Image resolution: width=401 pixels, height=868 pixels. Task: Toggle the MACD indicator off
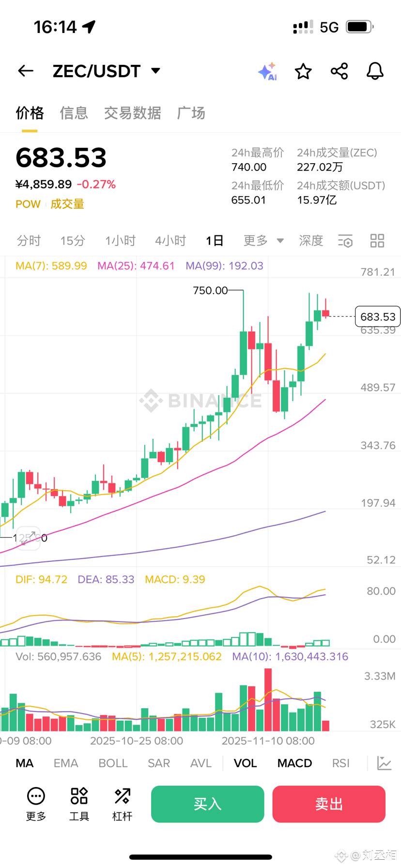coord(294,763)
